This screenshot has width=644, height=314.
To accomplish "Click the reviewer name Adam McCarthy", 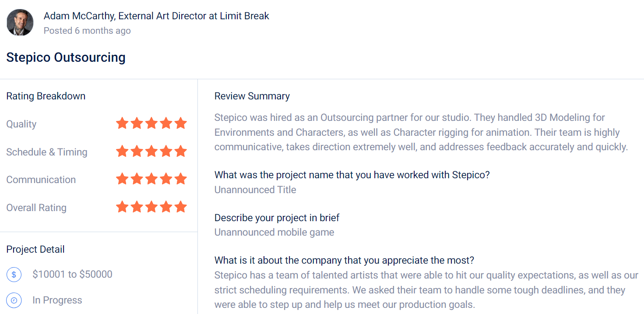I will pyautogui.click(x=79, y=16).
